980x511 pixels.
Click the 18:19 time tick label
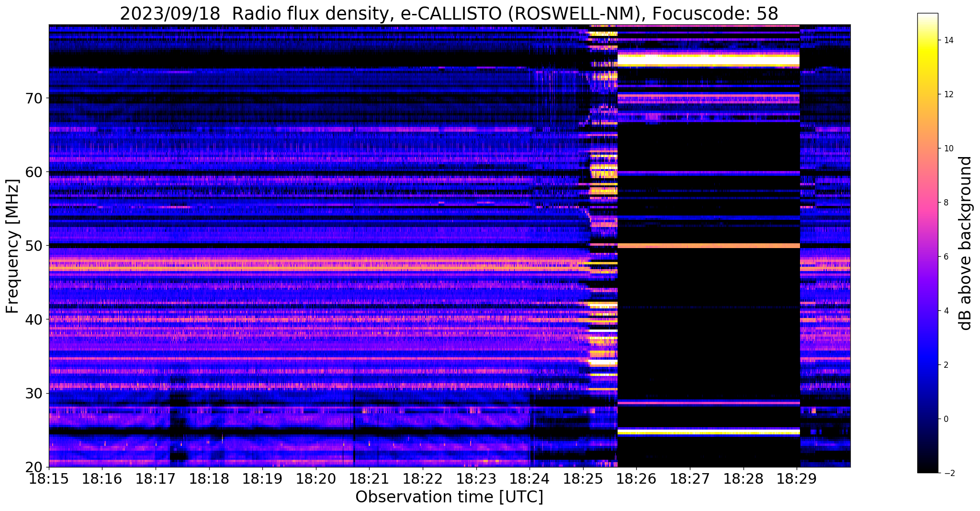tap(262, 479)
